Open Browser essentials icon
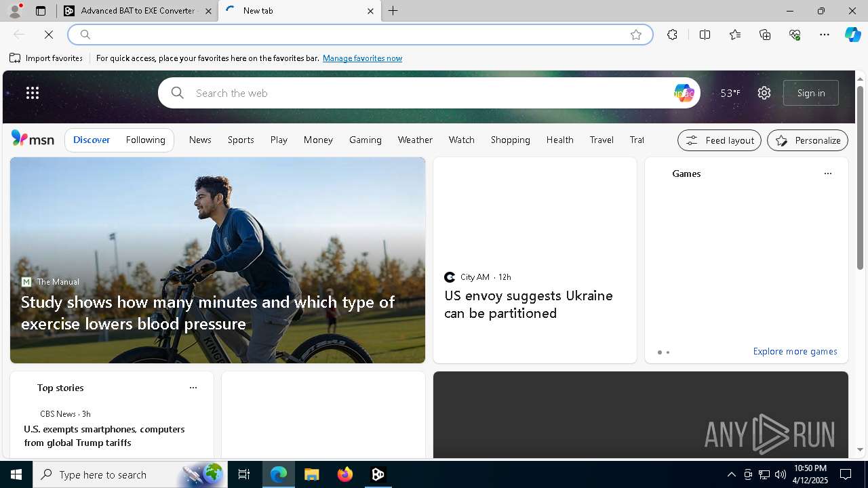Image resolution: width=868 pixels, height=488 pixels. (795, 35)
